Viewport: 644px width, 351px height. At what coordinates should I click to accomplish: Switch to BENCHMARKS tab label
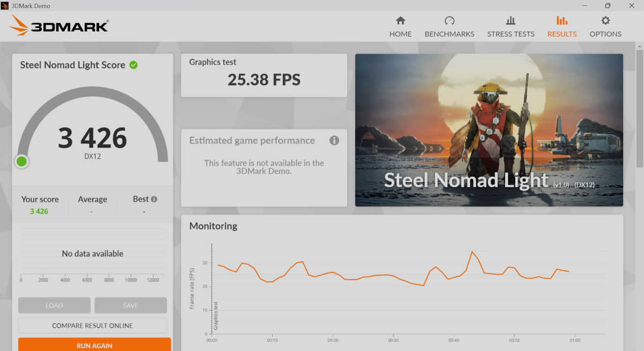click(450, 34)
